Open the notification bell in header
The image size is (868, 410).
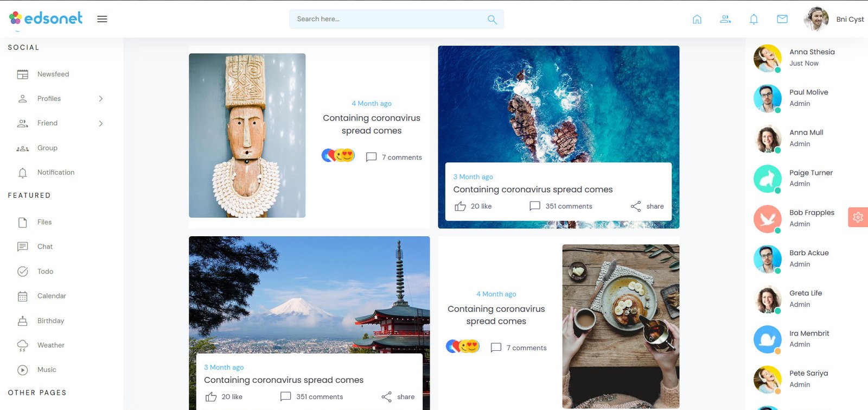pyautogui.click(x=754, y=20)
